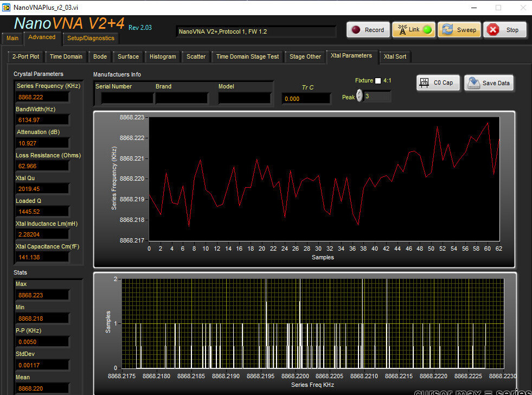
Task: Select BandWidth value 6134.97
Action: [43, 120]
